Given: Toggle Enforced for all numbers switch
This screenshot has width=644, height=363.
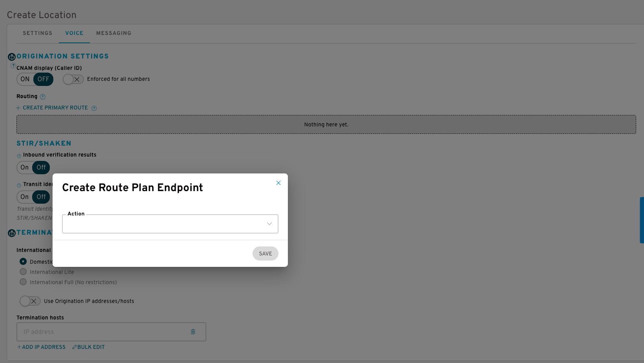Looking at the screenshot, I should pos(73,79).
